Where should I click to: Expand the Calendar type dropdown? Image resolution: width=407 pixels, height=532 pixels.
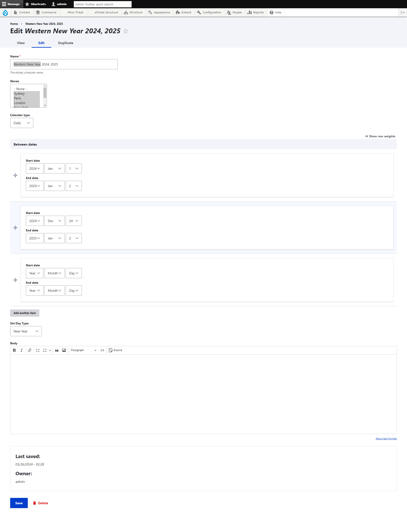pyautogui.click(x=21, y=123)
